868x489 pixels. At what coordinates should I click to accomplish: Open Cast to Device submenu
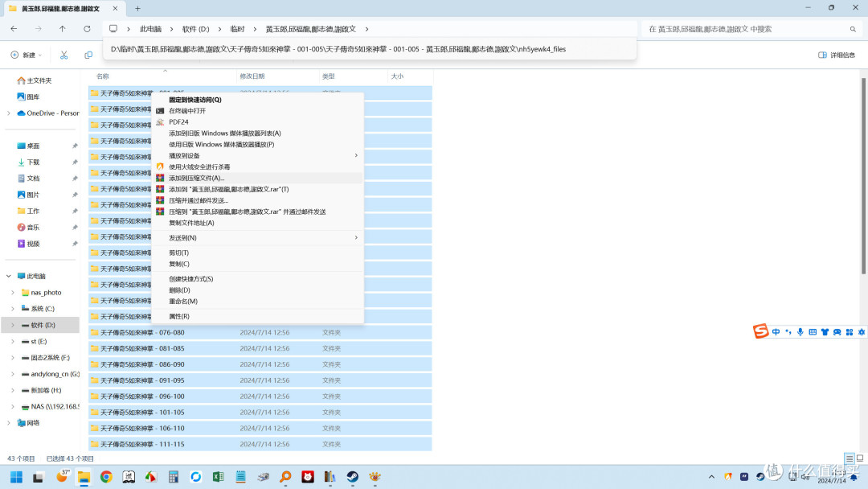[257, 155]
